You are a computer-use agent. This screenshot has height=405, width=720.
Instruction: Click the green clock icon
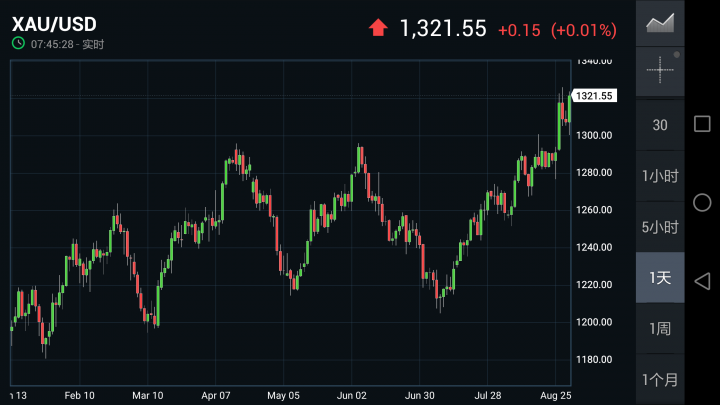tap(18, 44)
